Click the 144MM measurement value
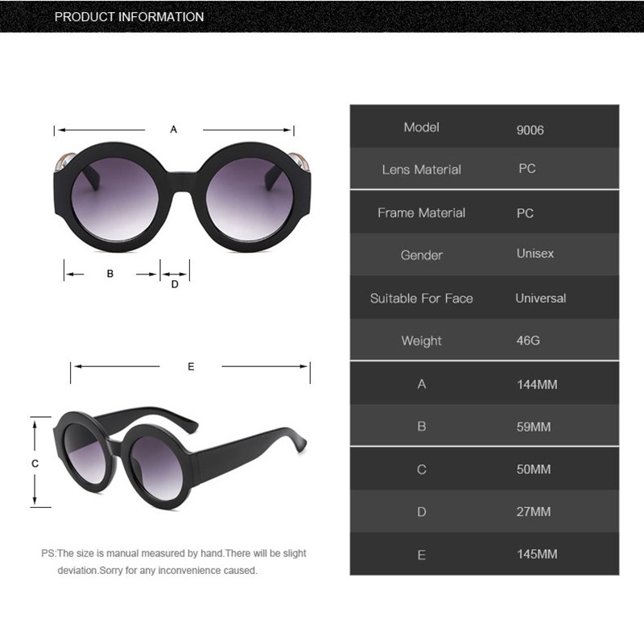Screen dimensions: 644x644 point(537,385)
